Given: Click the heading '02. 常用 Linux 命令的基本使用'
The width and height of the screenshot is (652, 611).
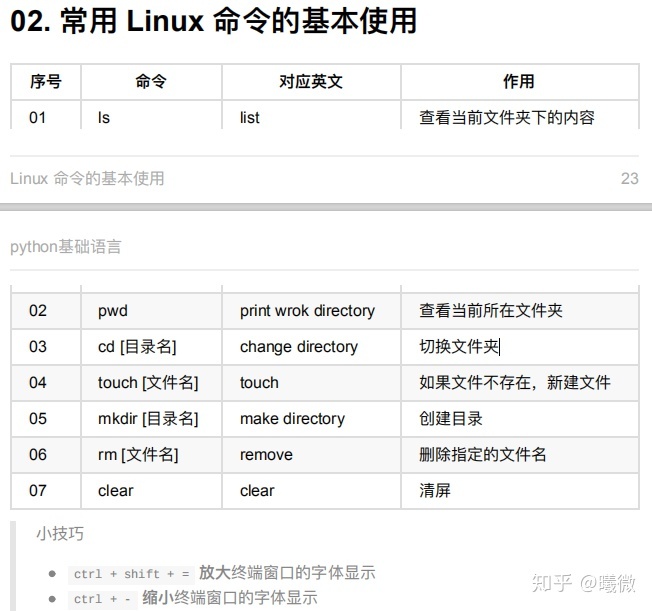Looking at the screenshot, I should [x=213, y=21].
